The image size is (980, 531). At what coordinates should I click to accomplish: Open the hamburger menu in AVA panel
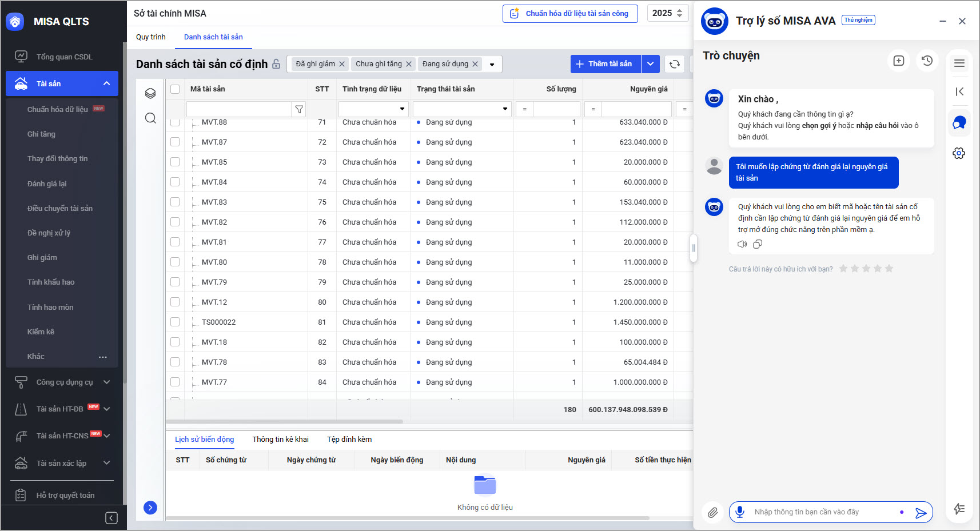click(x=959, y=63)
